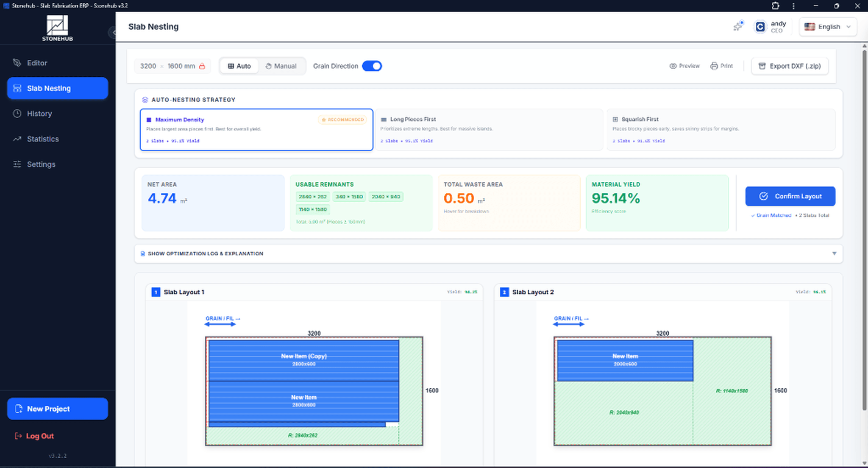
Task: Select the New Item (Copy) piece on slab 1
Action: click(x=303, y=360)
